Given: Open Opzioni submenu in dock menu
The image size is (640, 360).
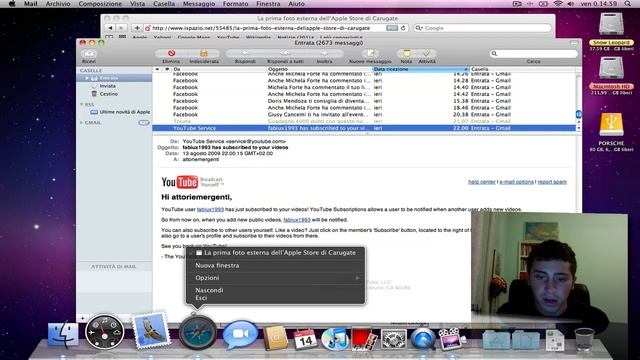Looking at the screenshot, I should pos(275,278).
